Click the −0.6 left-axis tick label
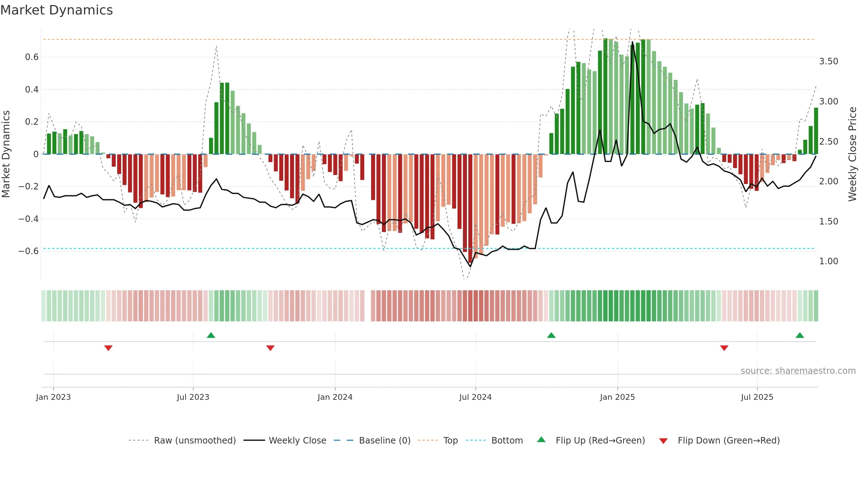Viewport: 868px width, 488px height. tap(29, 251)
